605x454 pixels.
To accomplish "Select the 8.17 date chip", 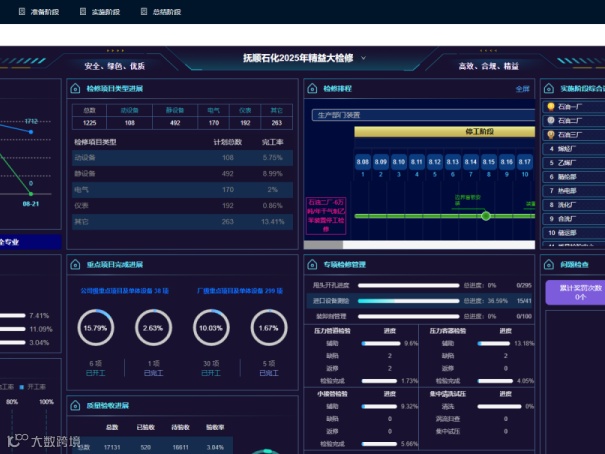I will (525, 162).
